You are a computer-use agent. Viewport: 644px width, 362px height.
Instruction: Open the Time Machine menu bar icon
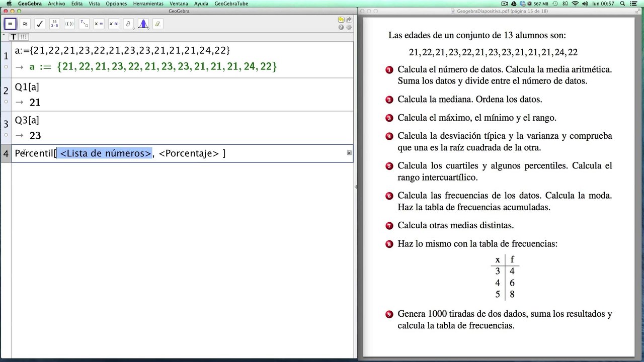pyautogui.click(x=555, y=4)
